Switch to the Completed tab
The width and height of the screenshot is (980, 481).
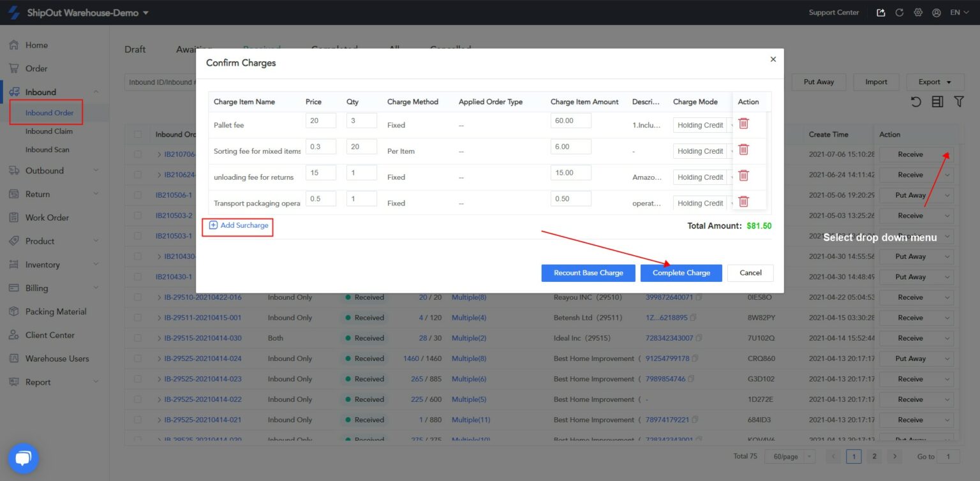pos(334,48)
